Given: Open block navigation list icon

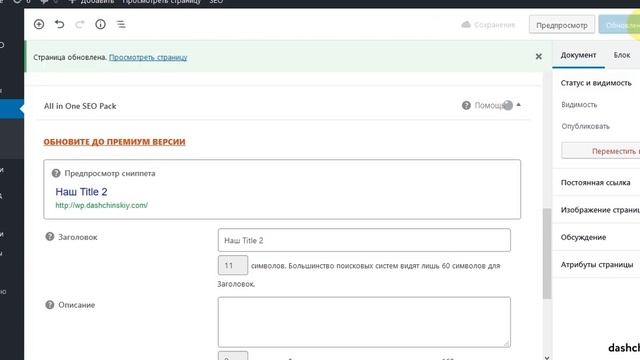Looking at the screenshot, I should [121, 24].
